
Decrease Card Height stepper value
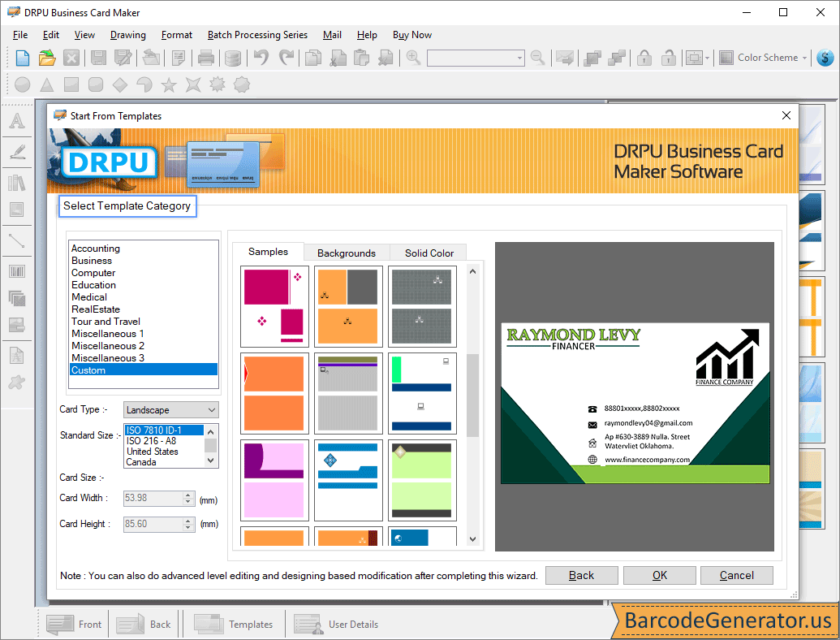(187, 527)
